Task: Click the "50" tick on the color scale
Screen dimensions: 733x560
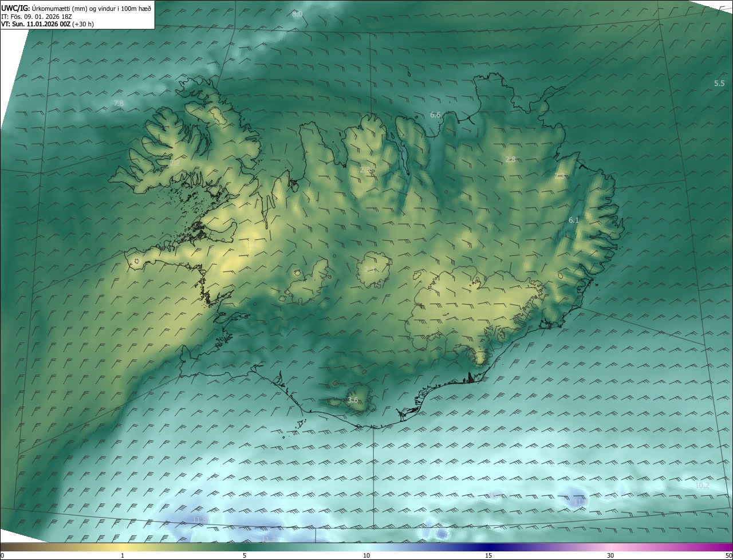Action: 728,555
